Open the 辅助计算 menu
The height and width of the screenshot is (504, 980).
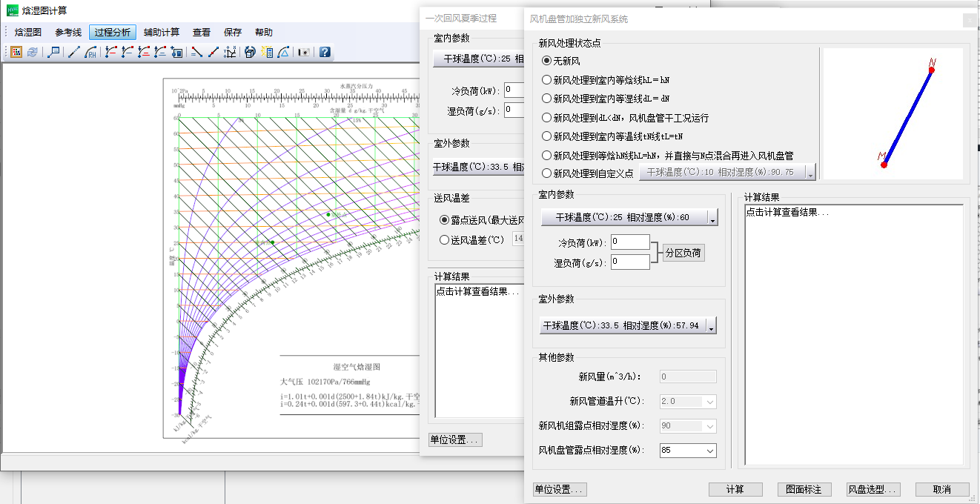point(162,33)
